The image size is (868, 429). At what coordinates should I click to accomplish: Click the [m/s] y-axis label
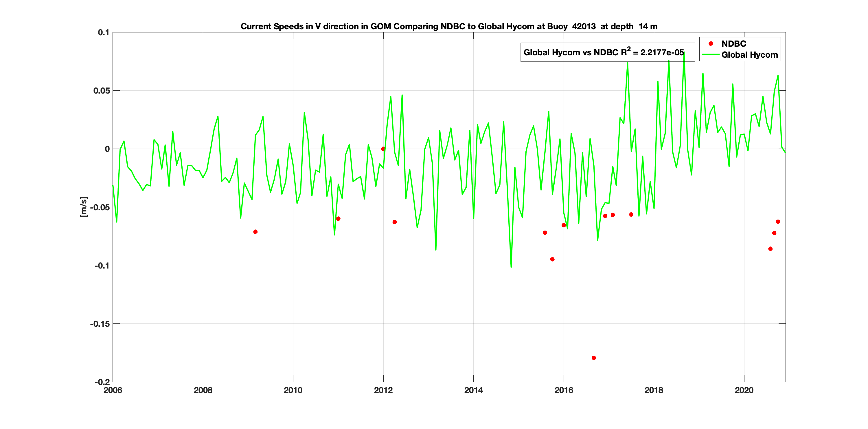[x=84, y=207]
